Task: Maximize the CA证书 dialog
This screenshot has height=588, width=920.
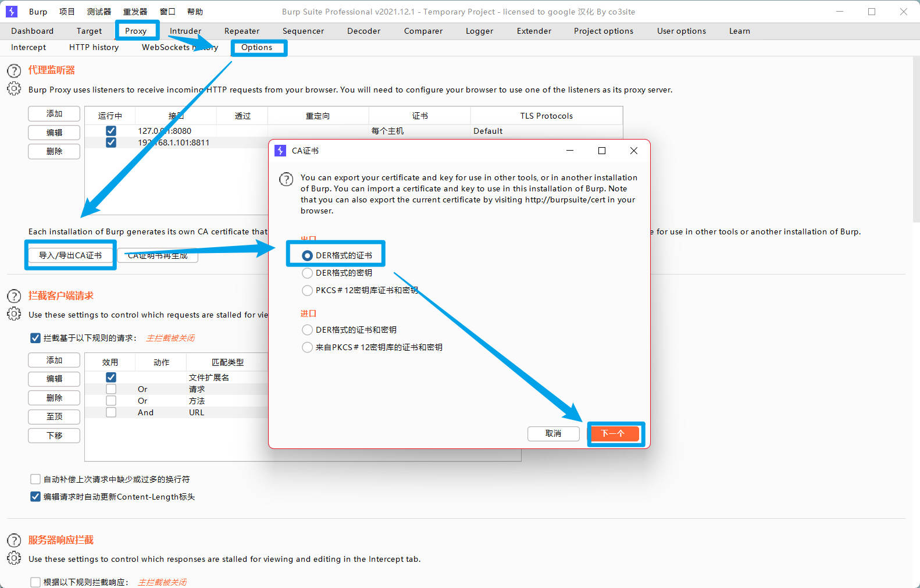Action: [602, 151]
